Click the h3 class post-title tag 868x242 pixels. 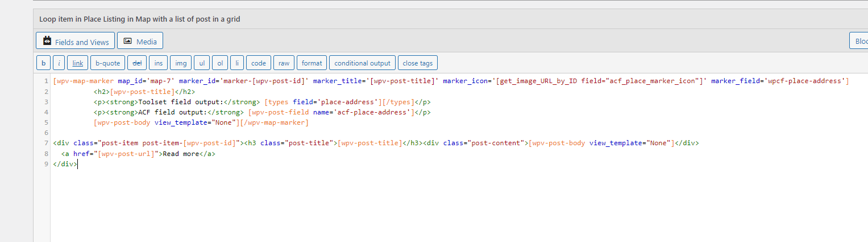(290, 143)
